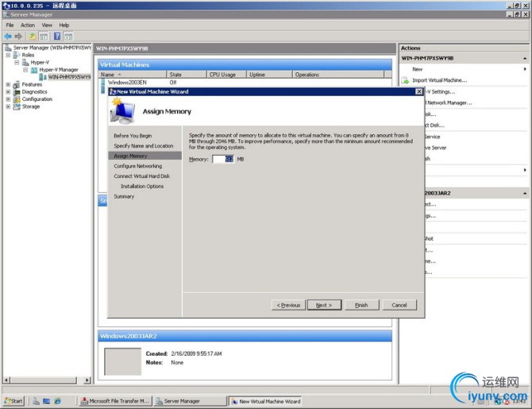Click the right arrow of tree horizontal scrollbar
The height and width of the screenshot is (409, 532).
(x=87, y=380)
